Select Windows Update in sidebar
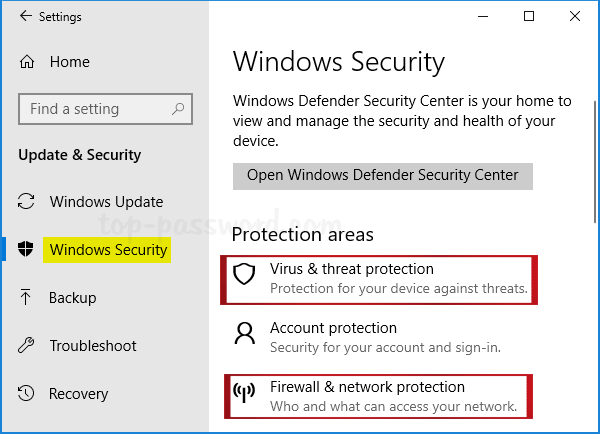Screen dimensions: 600x434 [106, 202]
